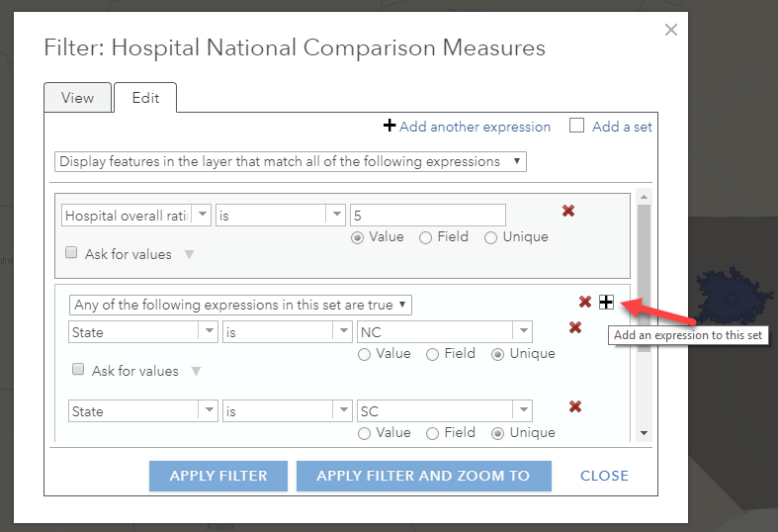Click Apply Filter and Zoom To
Viewport: 778px width, 532px height.
(423, 476)
